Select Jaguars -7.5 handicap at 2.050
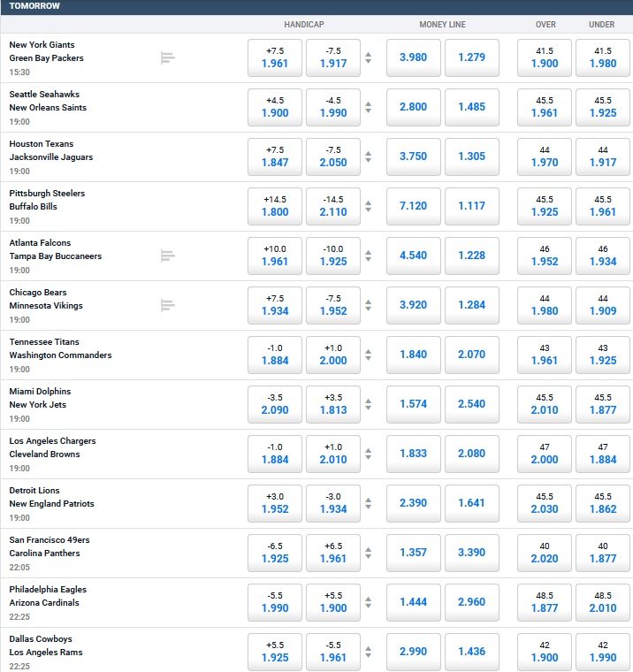This screenshot has width=633, height=672. 333,157
